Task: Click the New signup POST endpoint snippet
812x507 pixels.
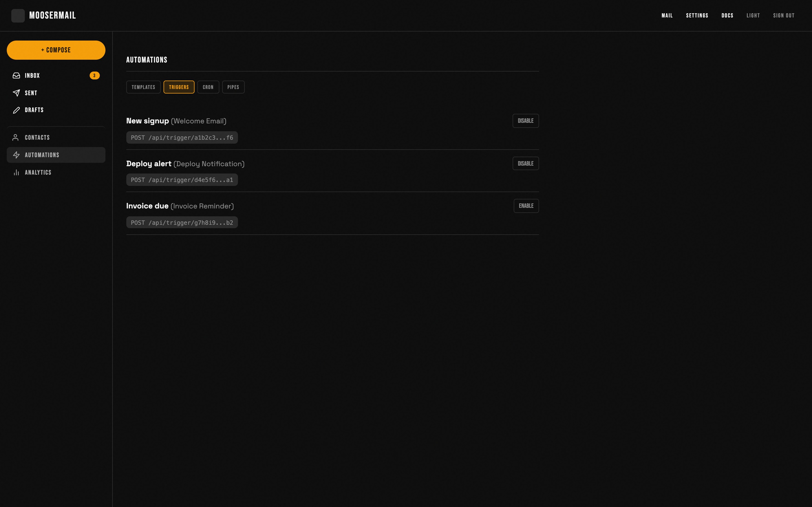Action: 182,137
